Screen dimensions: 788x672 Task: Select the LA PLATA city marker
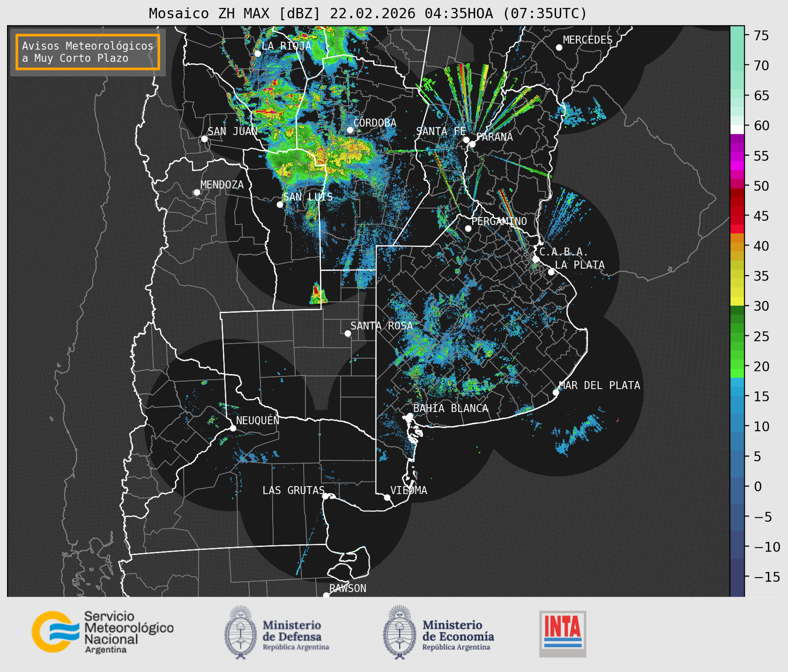[551, 272]
